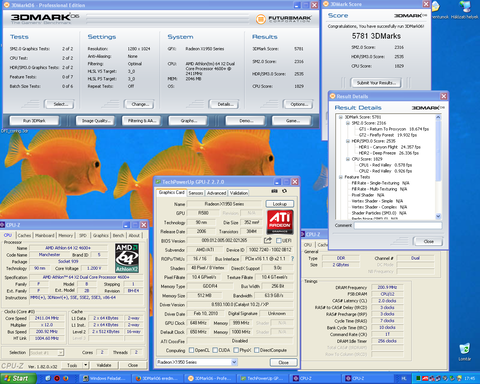
Task: Collapse the Feature Tests tree node
Action: pyautogui.click(x=341, y=177)
